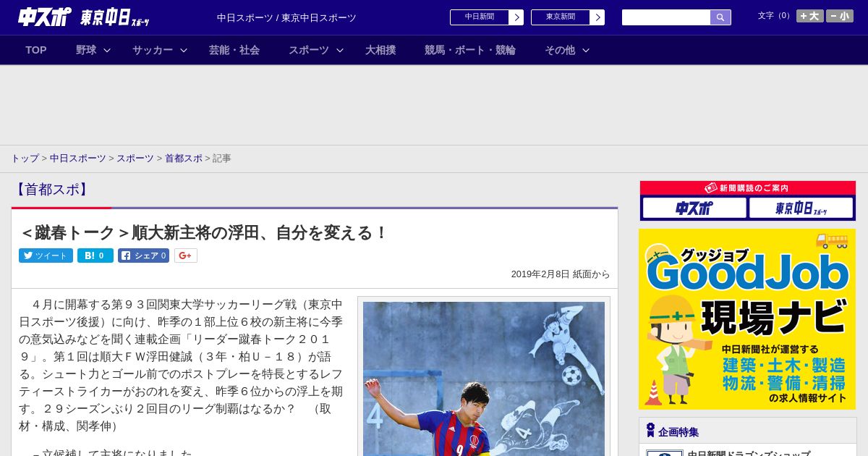Viewport: 868px width, 456px height.
Task: Click the 東京中日スポーツ logo in header
Action: [x=115, y=17]
